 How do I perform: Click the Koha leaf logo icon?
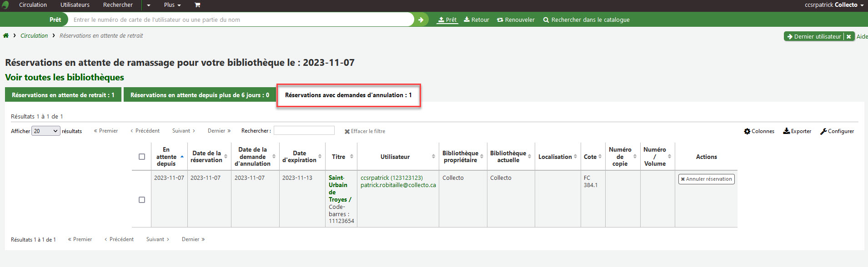(5, 5)
